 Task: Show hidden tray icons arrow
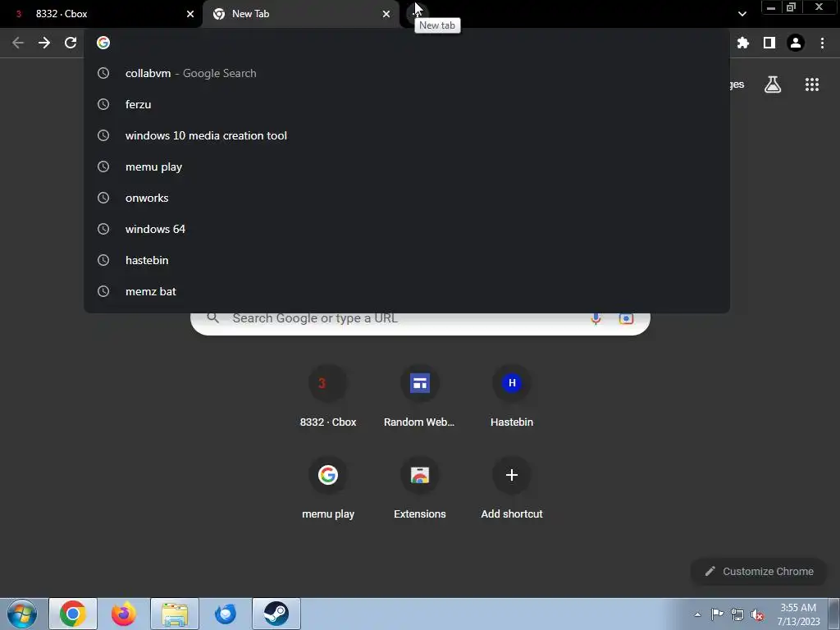pyautogui.click(x=697, y=614)
